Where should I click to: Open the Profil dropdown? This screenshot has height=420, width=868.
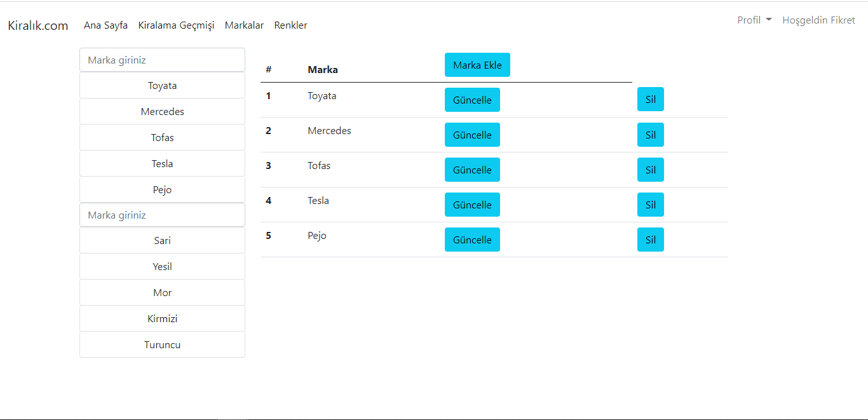(x=754, y=20)
